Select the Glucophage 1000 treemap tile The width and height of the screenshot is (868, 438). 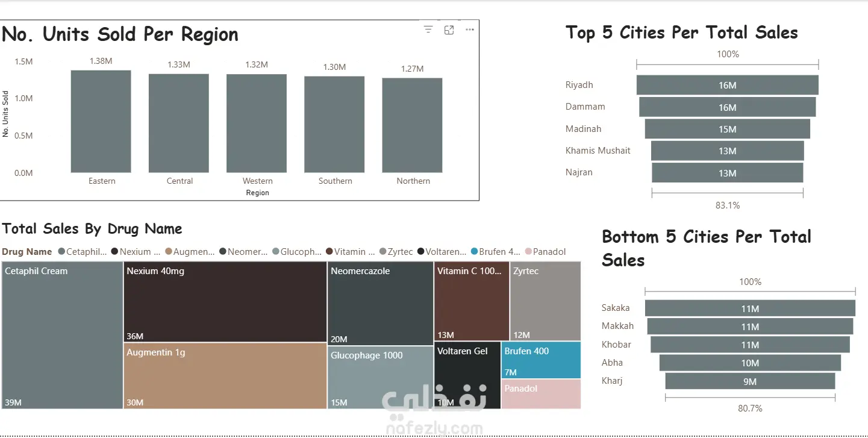pyautogui.click(x=381, y=378)
